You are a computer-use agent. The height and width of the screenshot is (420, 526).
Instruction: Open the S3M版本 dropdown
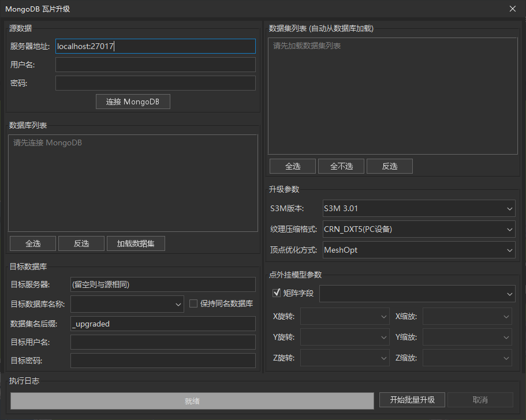pos(419,208)
